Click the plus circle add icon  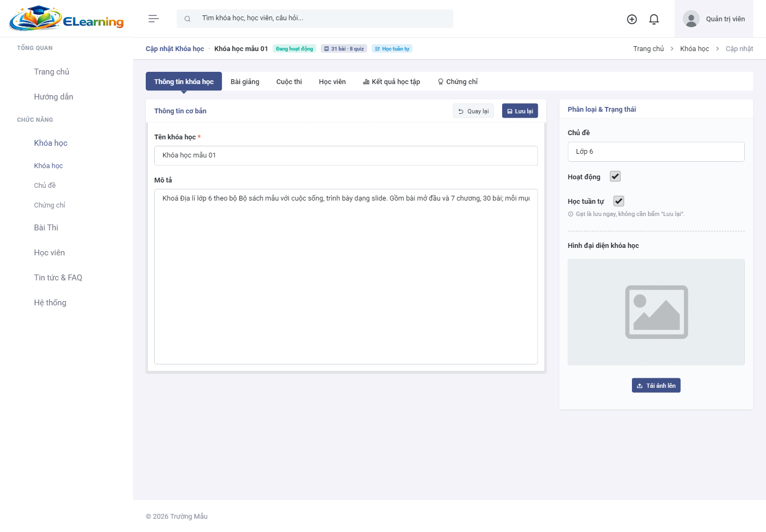click(632, 19)
